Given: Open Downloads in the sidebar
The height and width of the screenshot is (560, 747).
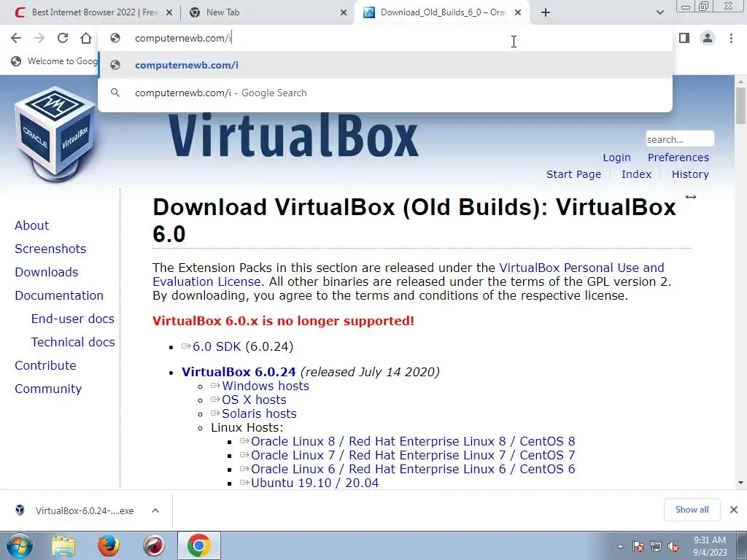Looking at the screenshot, I should tap(47, 272).
